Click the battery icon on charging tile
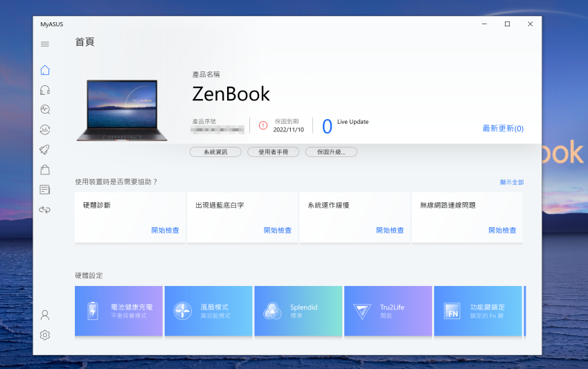Viewport: 588px width, 369px height. (93, 311)
